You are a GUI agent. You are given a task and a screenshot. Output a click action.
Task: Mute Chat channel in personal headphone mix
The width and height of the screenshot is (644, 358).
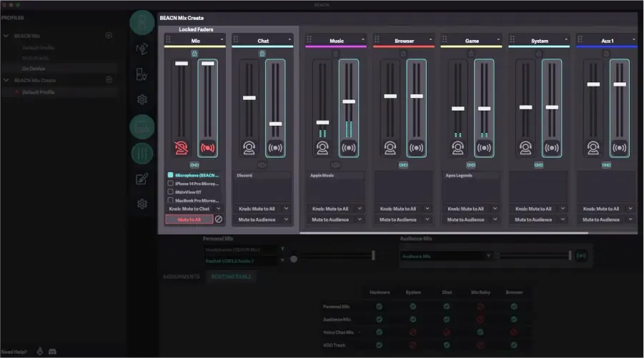249,148
